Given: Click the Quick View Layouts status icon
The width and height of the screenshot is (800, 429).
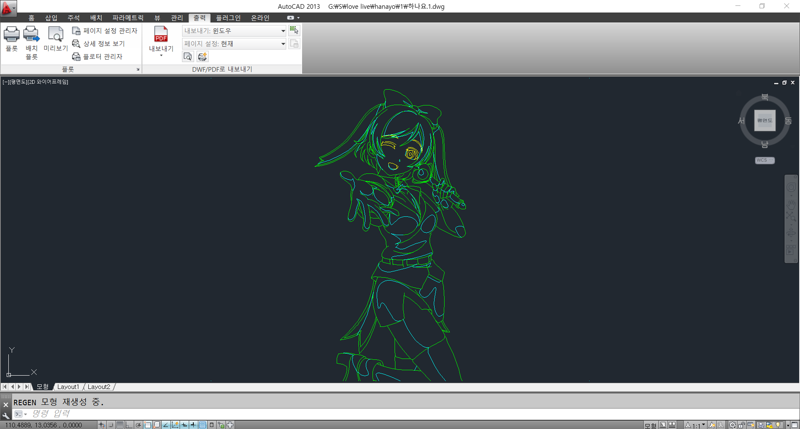Looking at the screenshot, I should tap(663, 425).
